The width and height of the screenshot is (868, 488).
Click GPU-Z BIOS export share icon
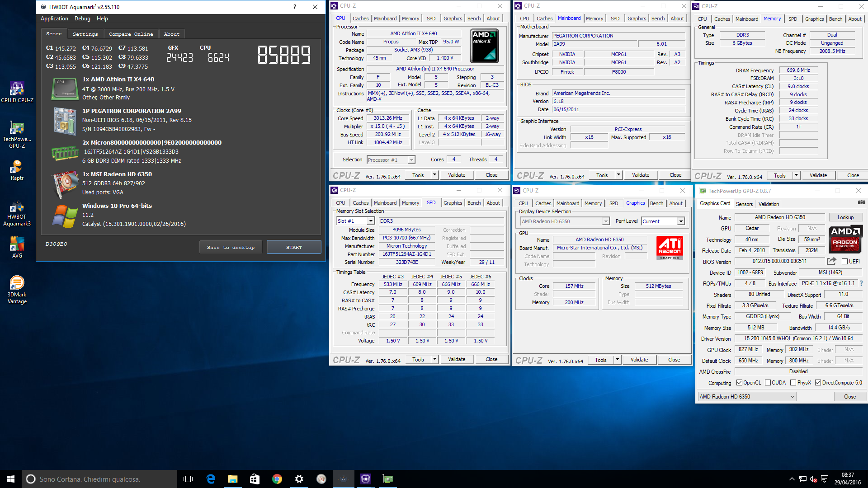pos(831,261)
